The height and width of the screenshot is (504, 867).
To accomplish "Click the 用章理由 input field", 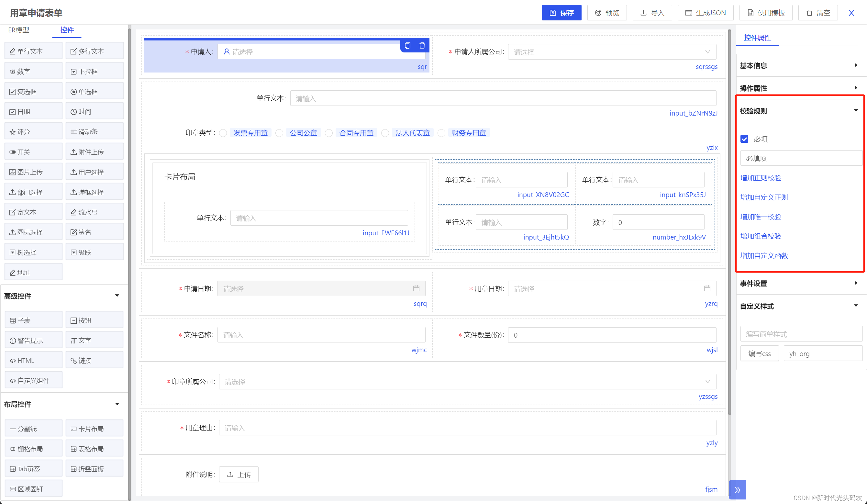I will tap(467, 428).
